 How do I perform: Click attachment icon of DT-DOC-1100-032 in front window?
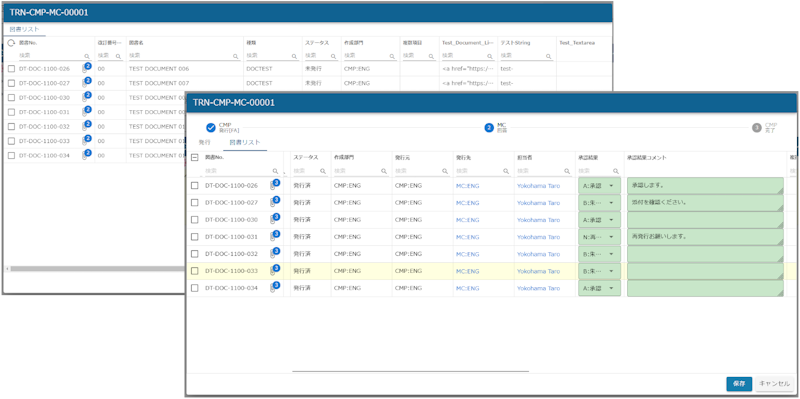[275, 253]
